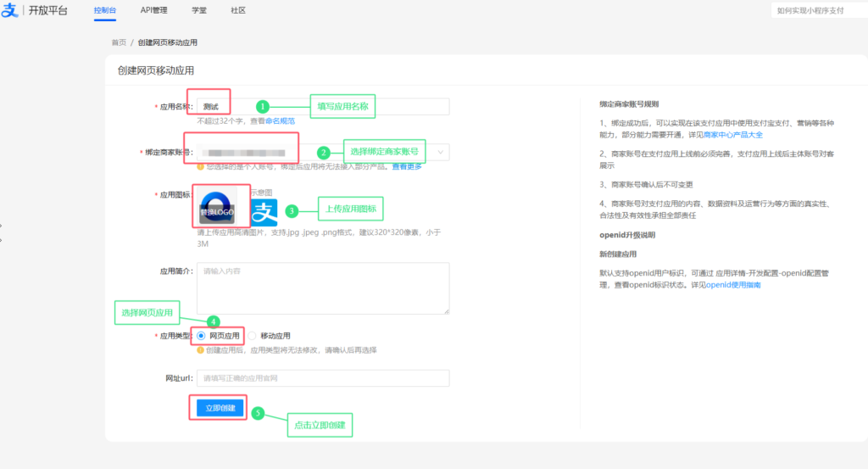Click green step number 3 marker
The width and height of the screenshot is (868, 469).
click(x=292, y=211)
